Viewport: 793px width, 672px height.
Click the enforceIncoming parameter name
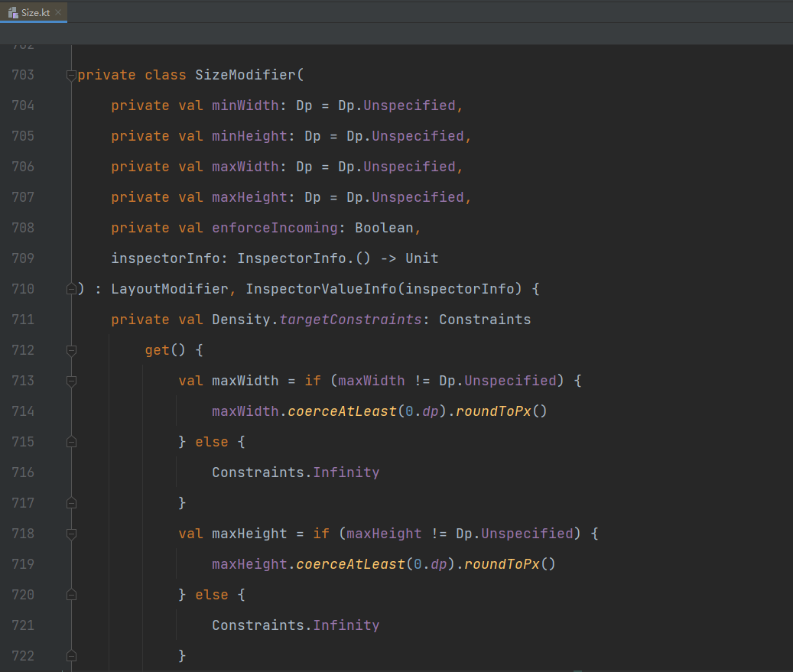click(x=275, y=228)
